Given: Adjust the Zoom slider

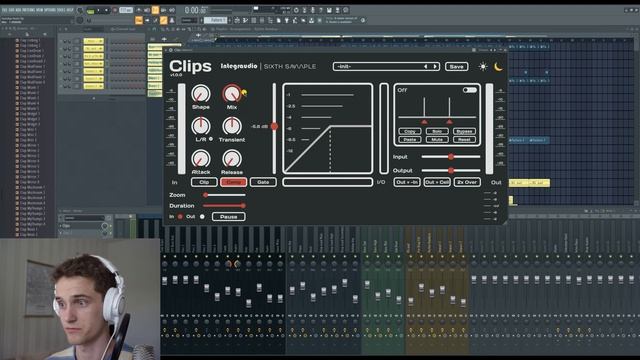Looking at the screenshot, I should coord(224,195).
